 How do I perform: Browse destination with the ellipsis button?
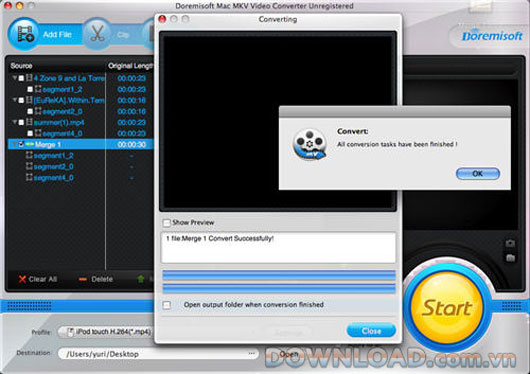click(x=251, y=354)
